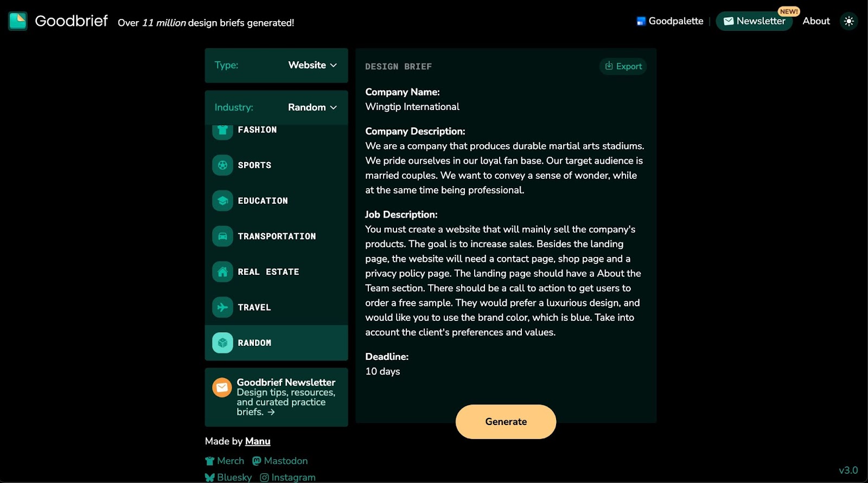868x483 pixels.
Task: Click the envelope icon in Newsletter button
Action: click(x=729, y=21)
